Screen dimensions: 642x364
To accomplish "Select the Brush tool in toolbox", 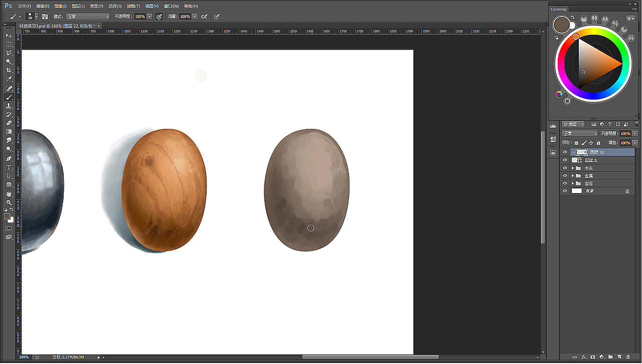I will pyautogui.click(x=9, y=97).
